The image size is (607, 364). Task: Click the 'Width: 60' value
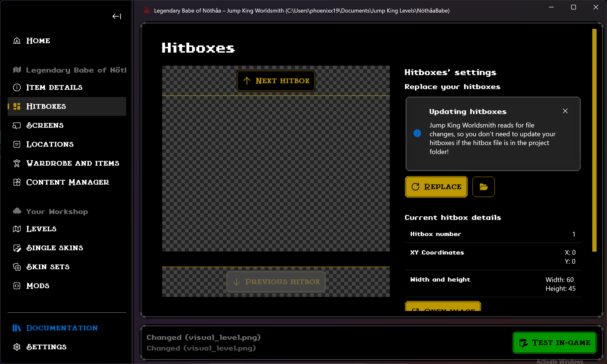coord(559,280)
